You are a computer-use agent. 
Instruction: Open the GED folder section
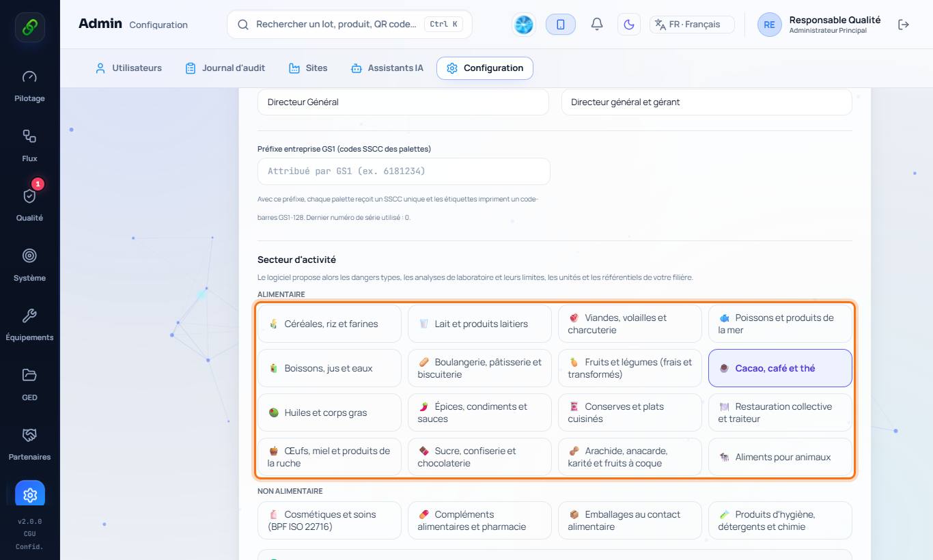(29, 384)
